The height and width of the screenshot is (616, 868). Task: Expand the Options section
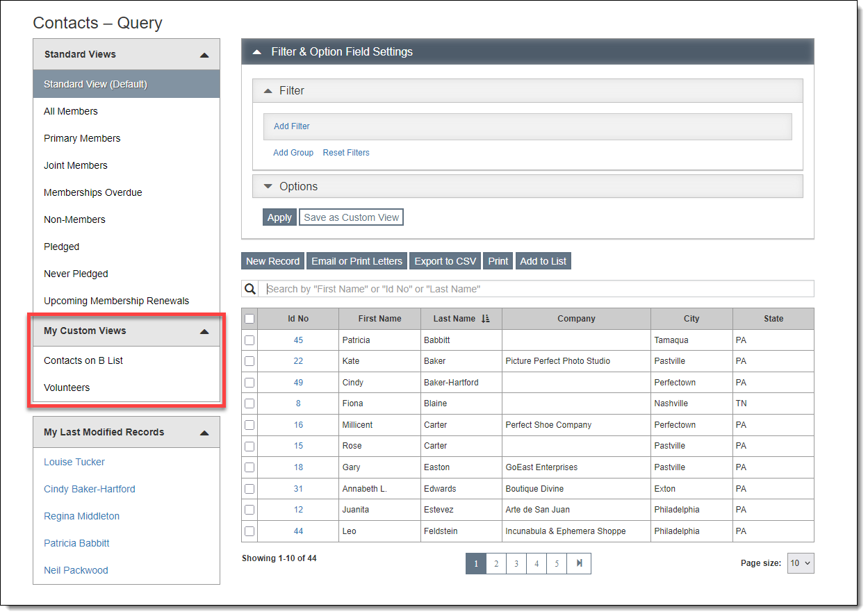(x=268, y=186)
